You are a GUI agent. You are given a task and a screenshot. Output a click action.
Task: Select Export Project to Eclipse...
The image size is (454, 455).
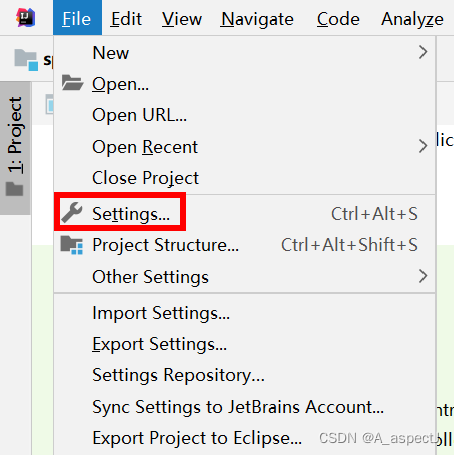tap(244, 438)
